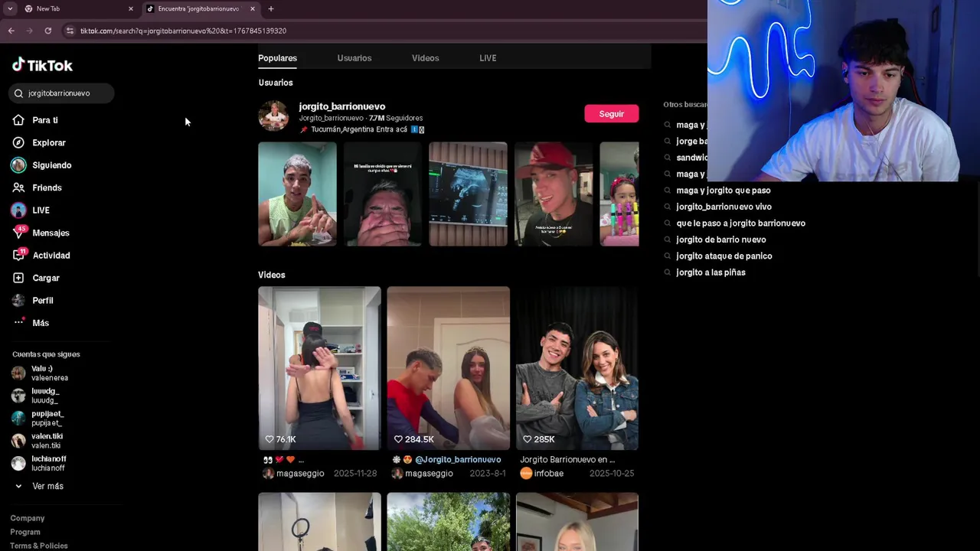Open first user video thumbnail with teal background

tap(297, 194)
